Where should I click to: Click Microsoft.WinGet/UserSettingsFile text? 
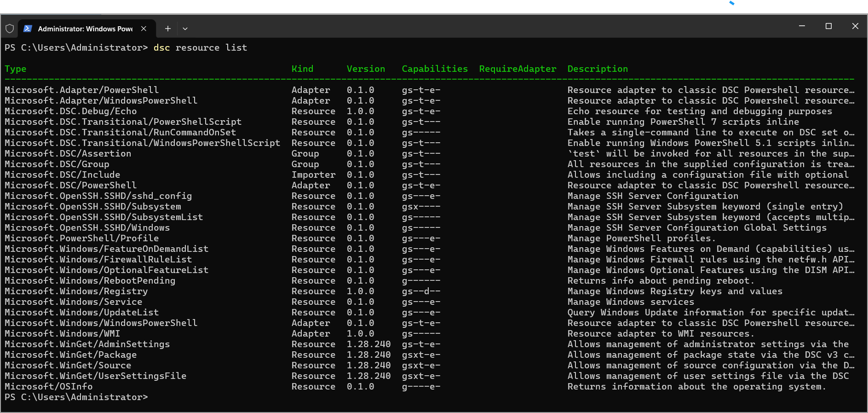tap(95, 376)
